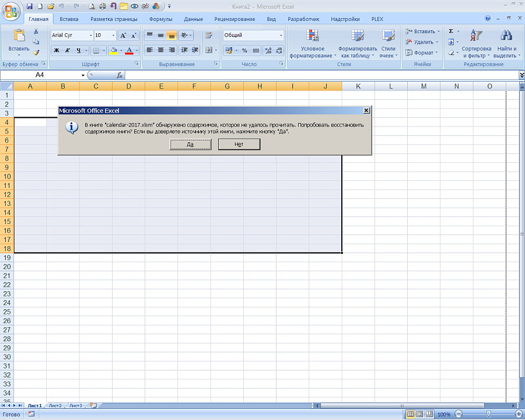Click the formula bar input field
Screen dimensions: 525x420
[x=321, y=75]
